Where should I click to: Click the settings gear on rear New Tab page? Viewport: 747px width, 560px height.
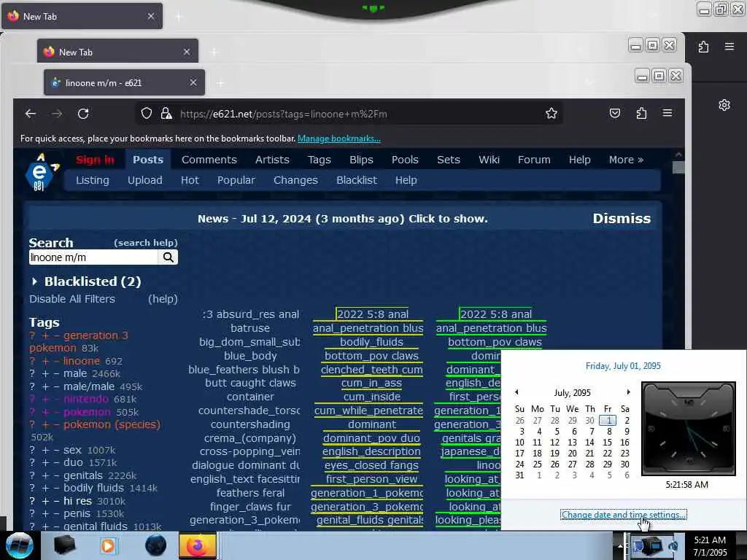coord(724,105)
